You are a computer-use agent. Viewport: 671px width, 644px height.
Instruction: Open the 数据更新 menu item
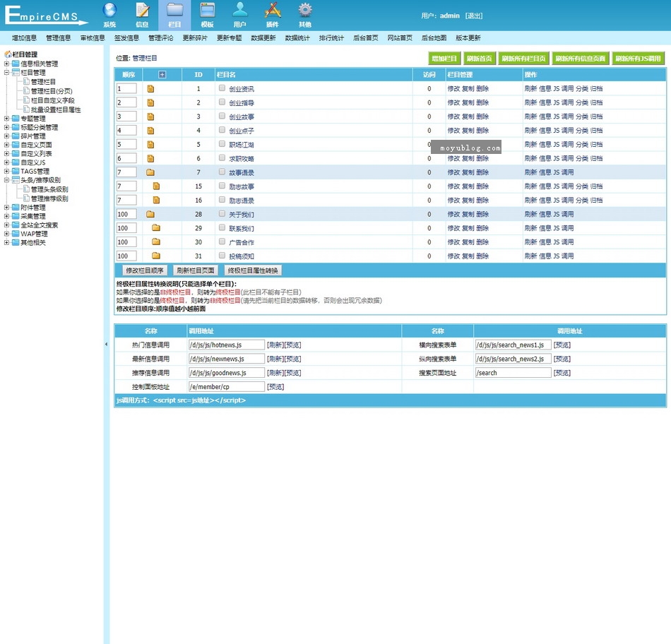[263, 38]
